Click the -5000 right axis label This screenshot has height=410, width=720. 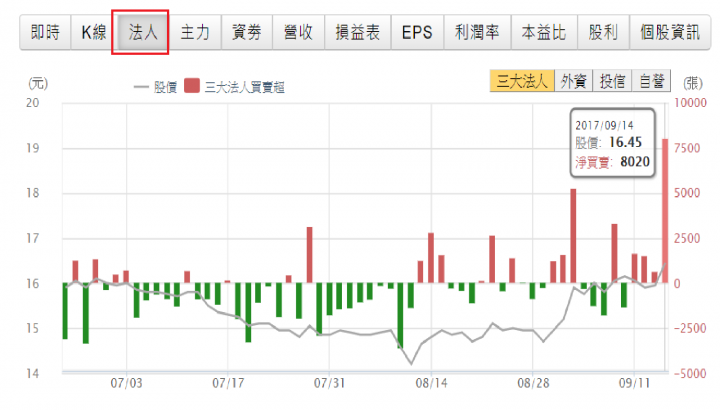pyautogui.click(x=690, y=374)
